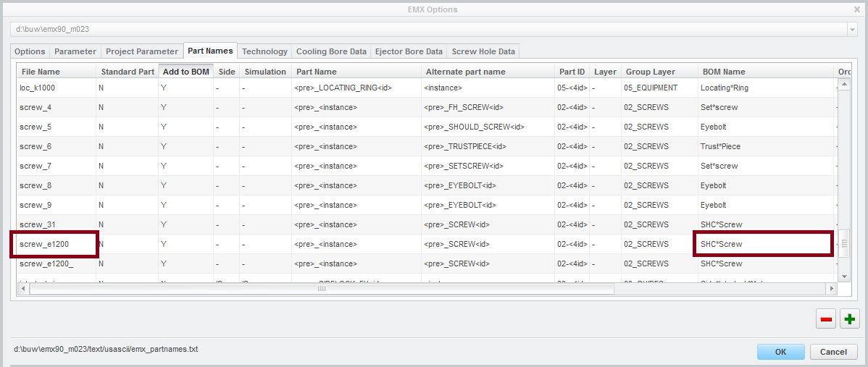
Task: Switch to the Options tab
Action: pos(30,51)
